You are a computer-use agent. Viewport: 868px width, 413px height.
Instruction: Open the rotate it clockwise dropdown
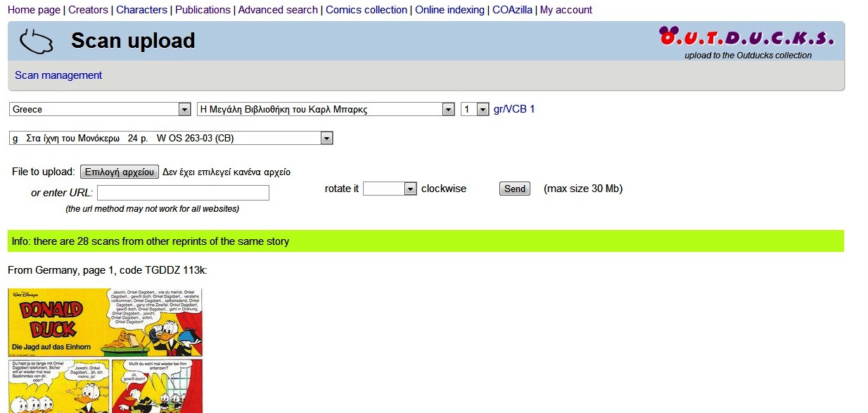point(390,189)
